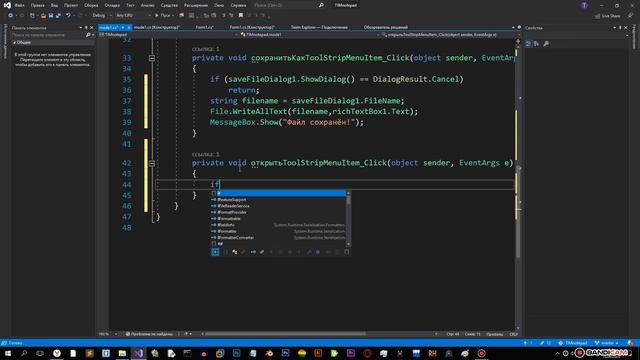
Task: Click the Windows Start button
Action: click(x=8, y=353)
